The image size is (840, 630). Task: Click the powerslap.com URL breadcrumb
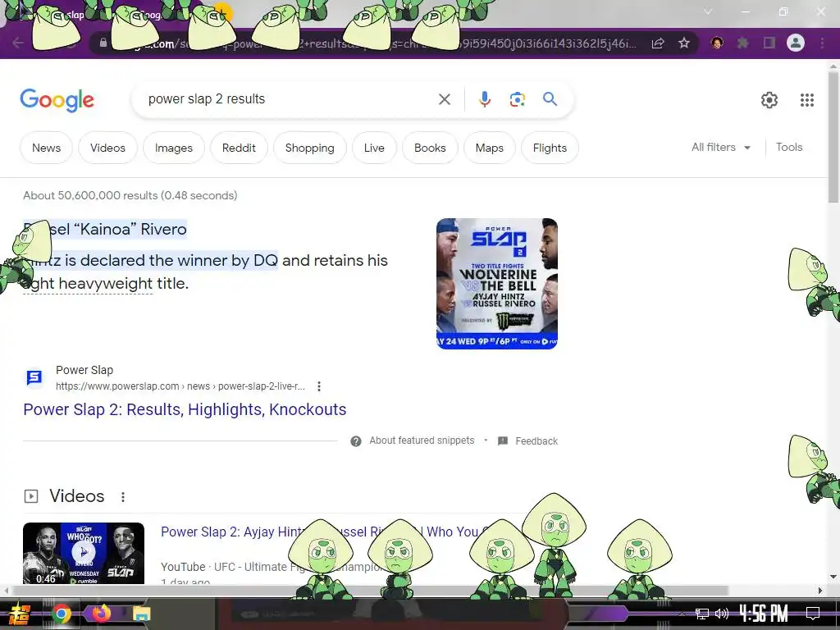pyautogui.click(x=180, y=386)
